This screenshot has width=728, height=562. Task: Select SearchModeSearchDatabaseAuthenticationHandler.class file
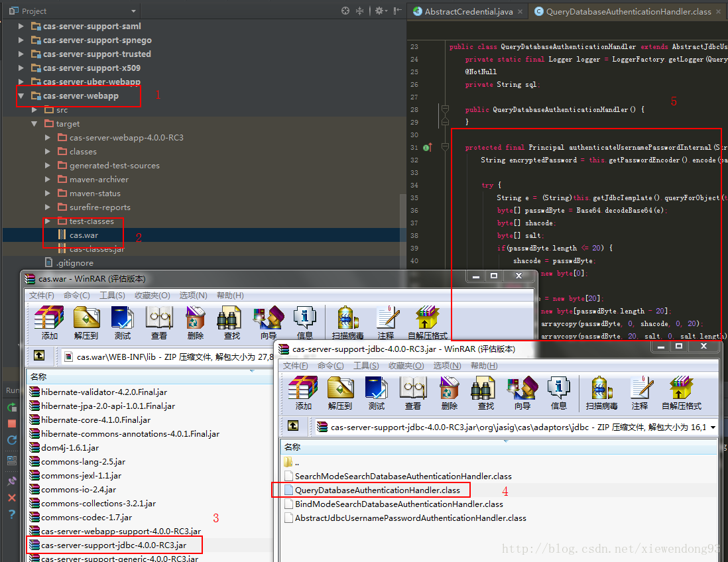[x=403, y=476]
